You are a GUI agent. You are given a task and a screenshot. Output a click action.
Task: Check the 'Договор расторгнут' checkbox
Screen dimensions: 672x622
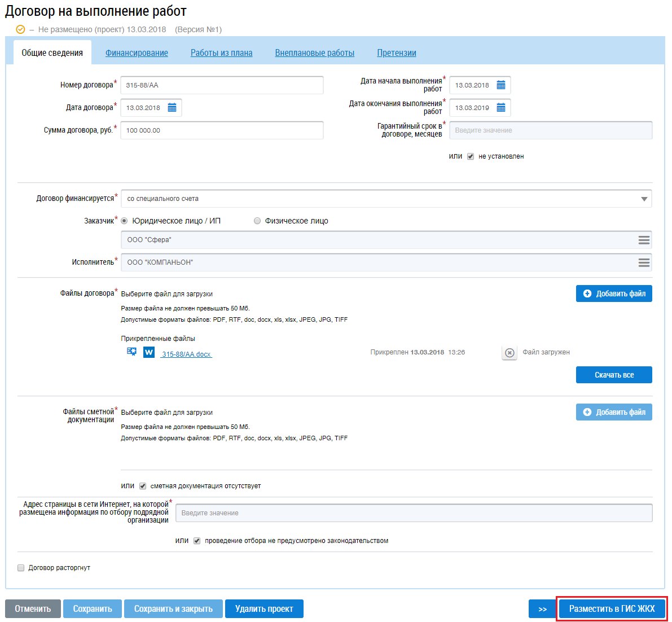(x=21, y=568)
